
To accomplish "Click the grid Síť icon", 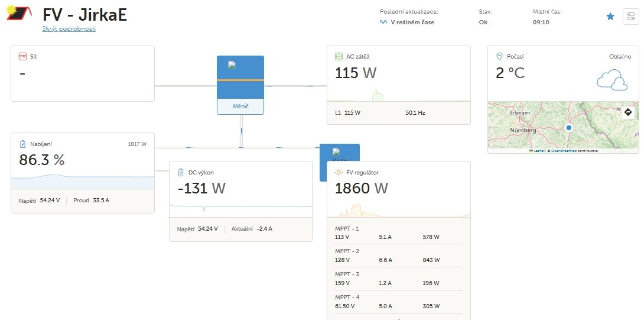I will point(22,57).
